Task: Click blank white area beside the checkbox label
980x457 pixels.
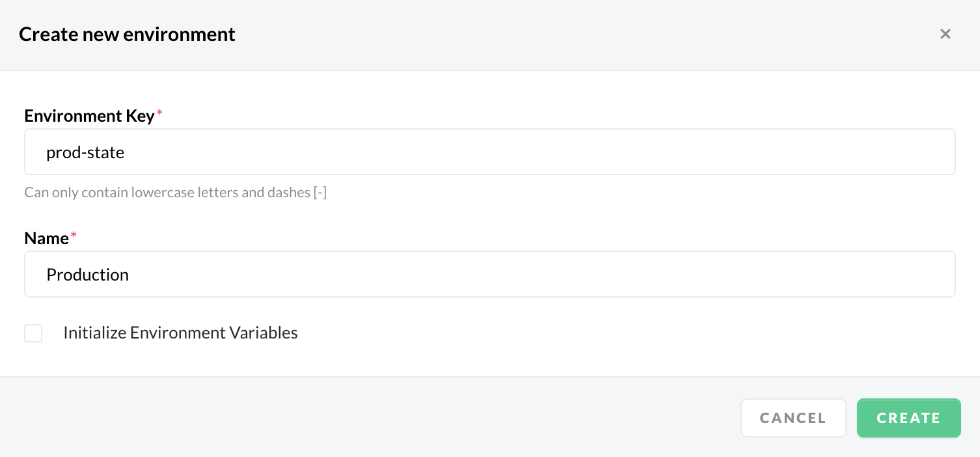Action: click(586, 333)
